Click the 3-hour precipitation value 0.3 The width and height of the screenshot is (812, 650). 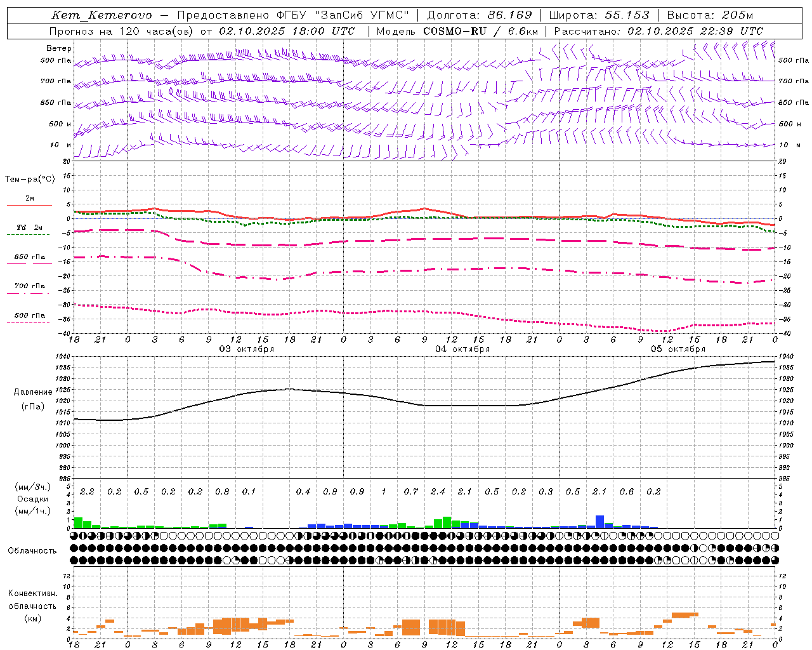click(546, 492)
